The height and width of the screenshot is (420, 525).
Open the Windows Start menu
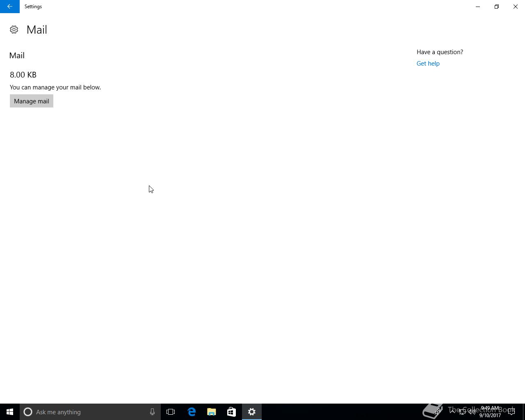coord(10,412)
